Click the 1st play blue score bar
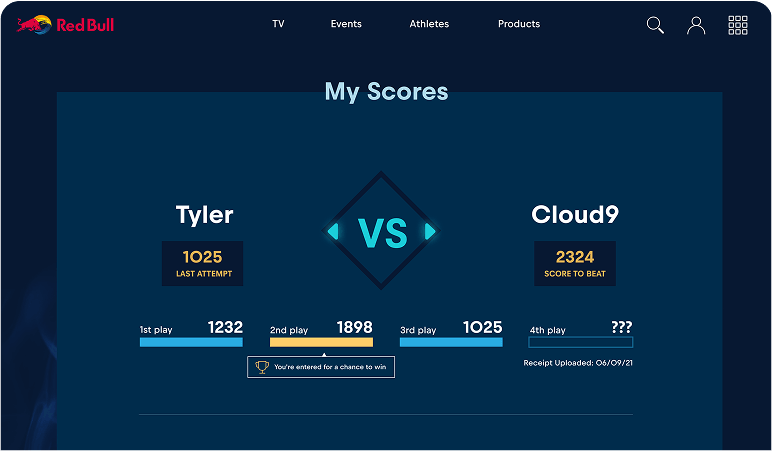Screen dimensions: 772x451 (191, 342)
